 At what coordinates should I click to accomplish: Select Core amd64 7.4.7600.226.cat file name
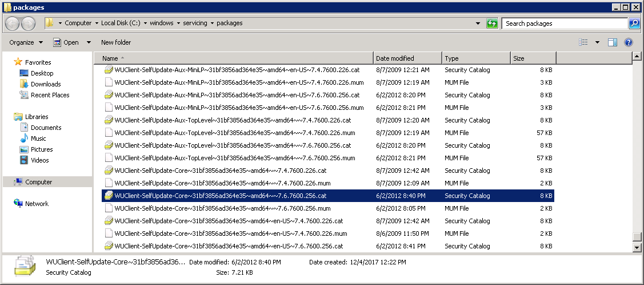221,171
